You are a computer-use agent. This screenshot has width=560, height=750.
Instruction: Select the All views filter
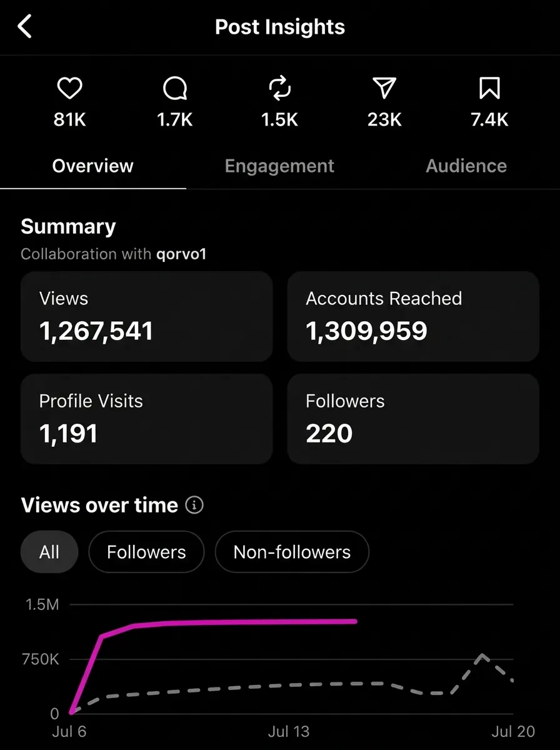tap(49, 552)
